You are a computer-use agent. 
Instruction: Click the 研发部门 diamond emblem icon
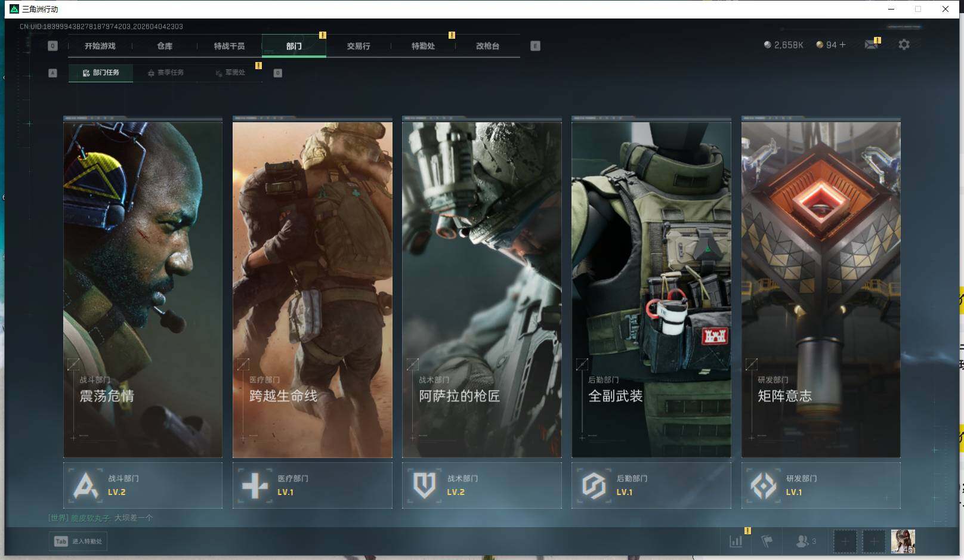(x=764, y=485)
